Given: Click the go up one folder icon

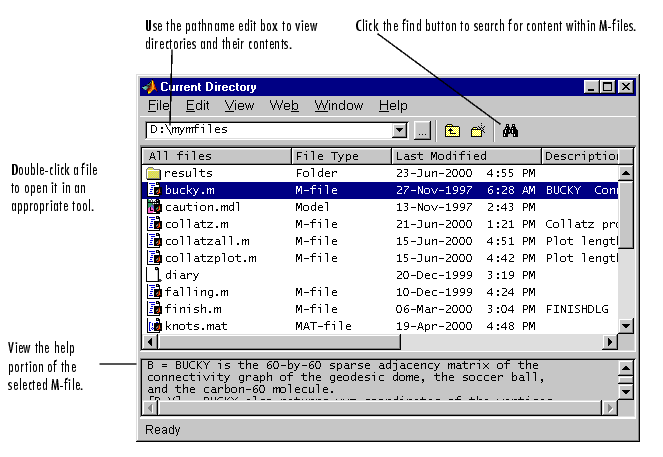Looking at the screenshot, I should pos(452,130).
